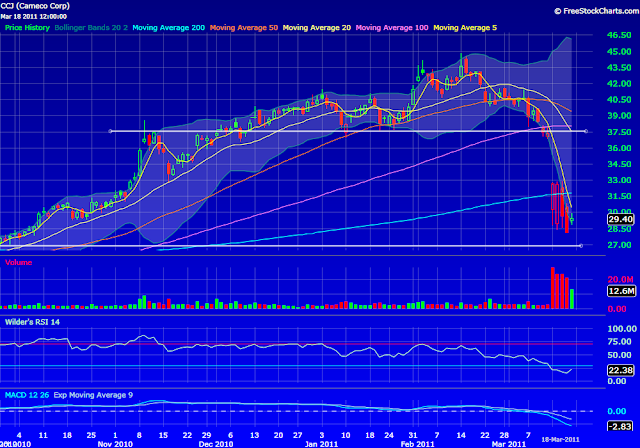Click the 45.00 price axis label

[619, 51]
